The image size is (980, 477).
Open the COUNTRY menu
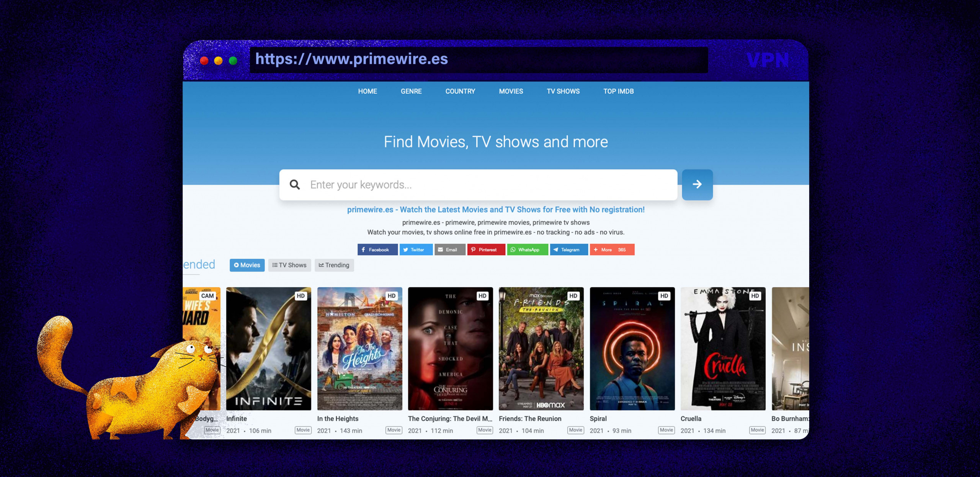(460, 91)
